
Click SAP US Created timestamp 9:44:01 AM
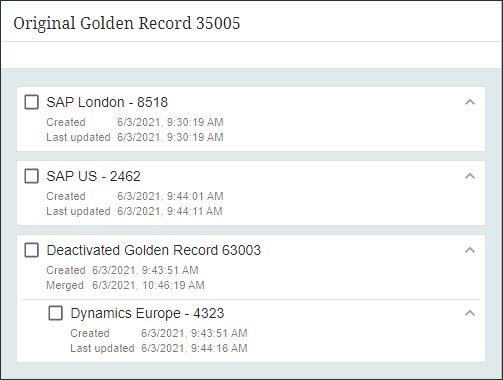click(170, 196)
